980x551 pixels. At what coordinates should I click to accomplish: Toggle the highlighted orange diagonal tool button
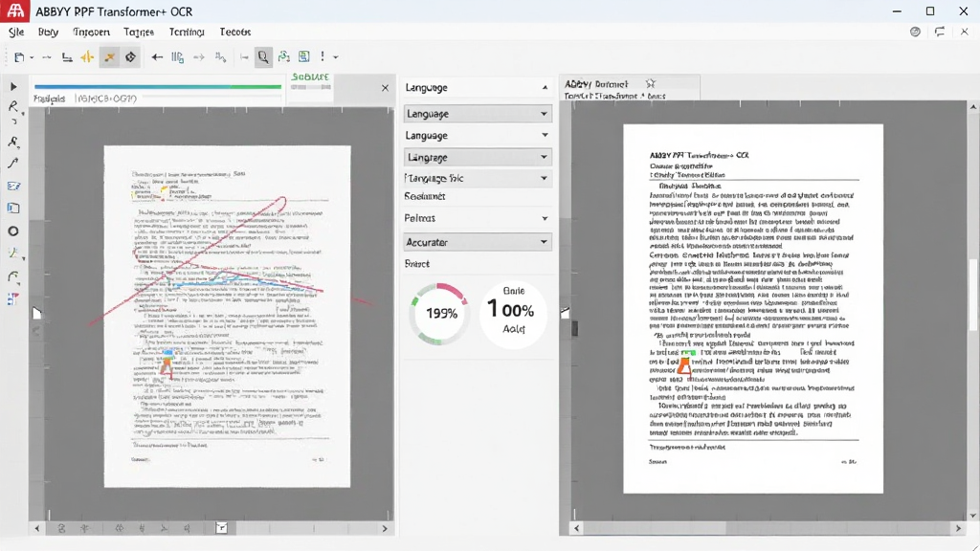(x=109, y=57)
